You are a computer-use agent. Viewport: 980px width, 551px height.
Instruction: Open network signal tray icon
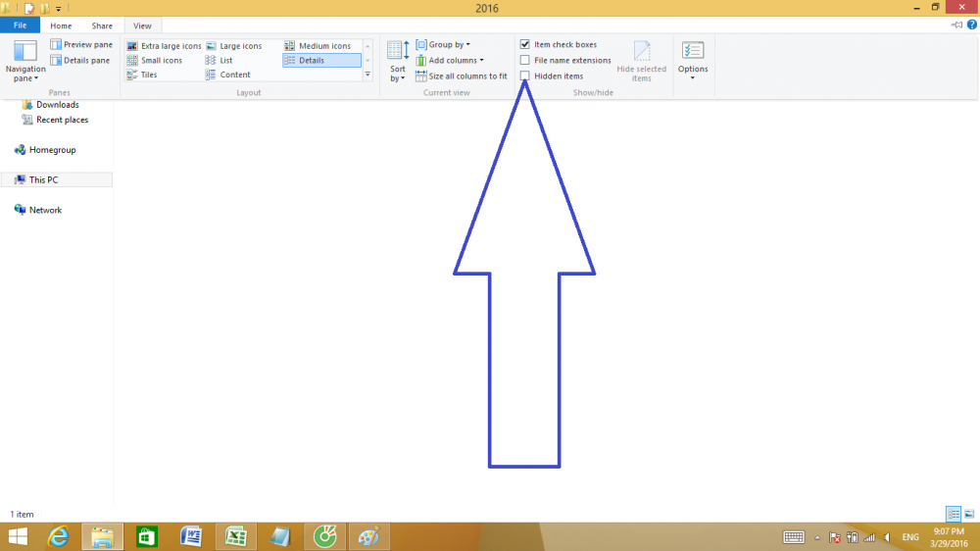click(x=869, y=537)
